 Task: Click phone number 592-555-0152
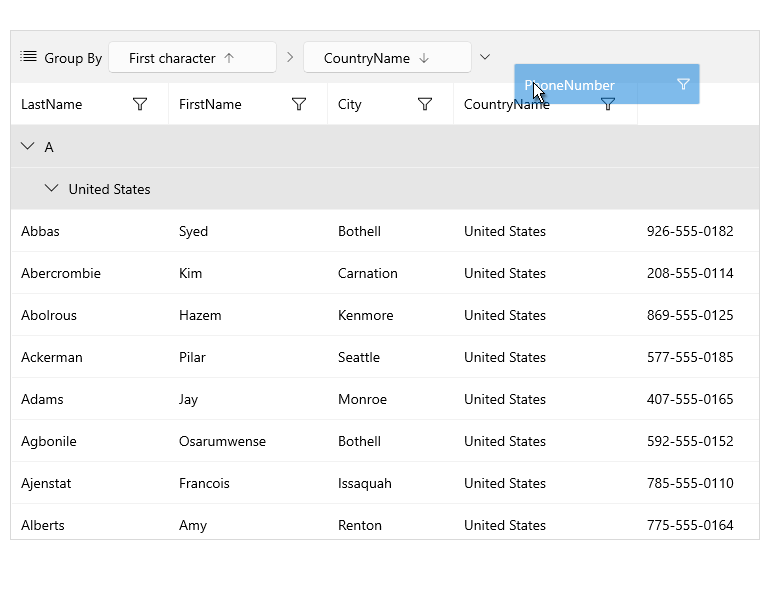(x=690, y=441)
